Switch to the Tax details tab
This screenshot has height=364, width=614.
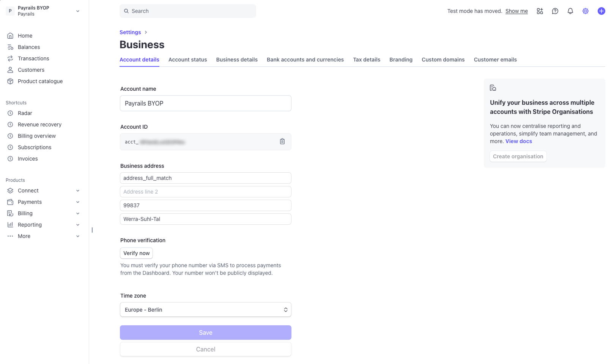(x=366, y=60)
